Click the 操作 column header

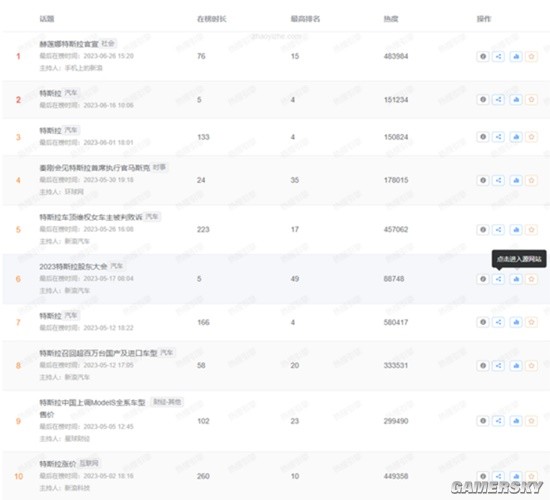(x=484, y=19)
